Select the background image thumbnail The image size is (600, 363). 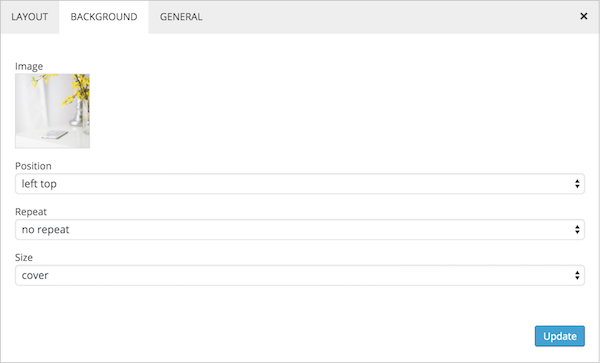coord(52,111)
